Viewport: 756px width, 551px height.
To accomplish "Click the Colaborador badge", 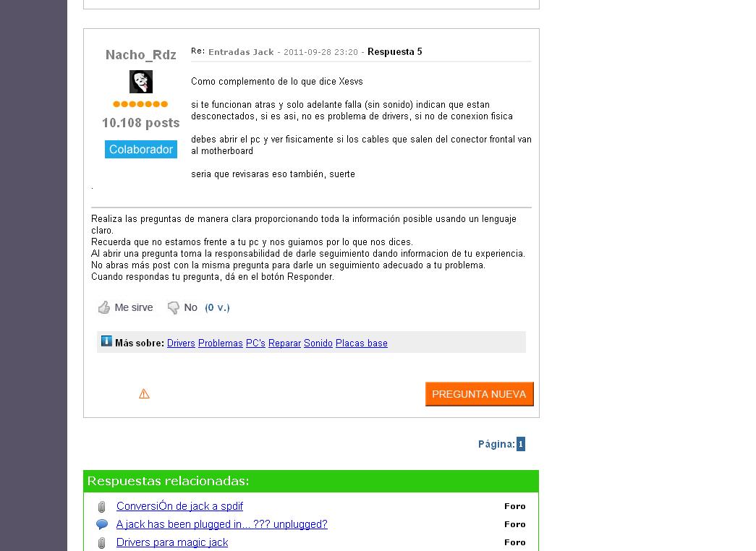I will pos(141,149).
